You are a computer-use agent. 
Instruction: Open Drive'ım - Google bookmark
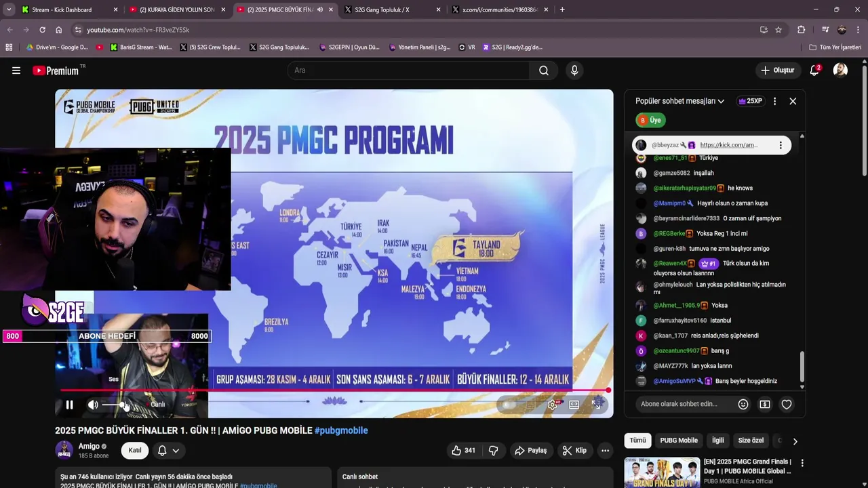pos(57,47)
